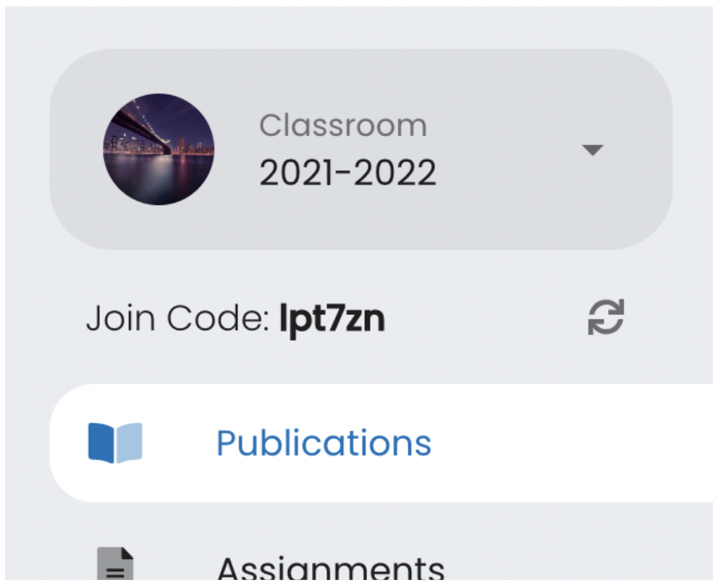Select the Publications menu item
721x588 pixels.
tap(323, 442)
